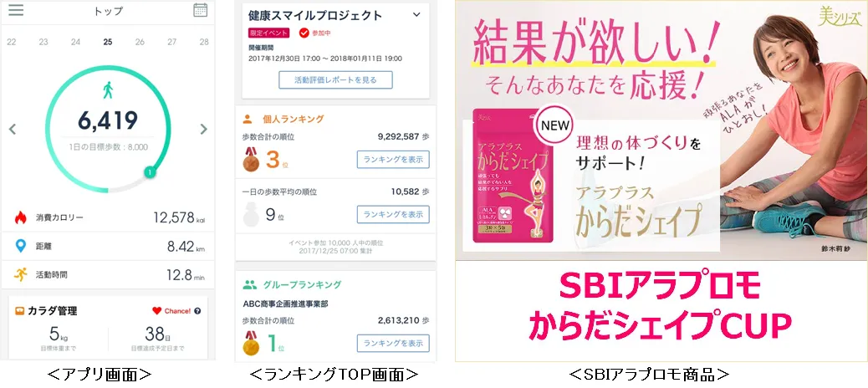Tap the running activity time icon
Image resolution: width=868 pixels, height=388 pixels.
(x=20, y=274)
